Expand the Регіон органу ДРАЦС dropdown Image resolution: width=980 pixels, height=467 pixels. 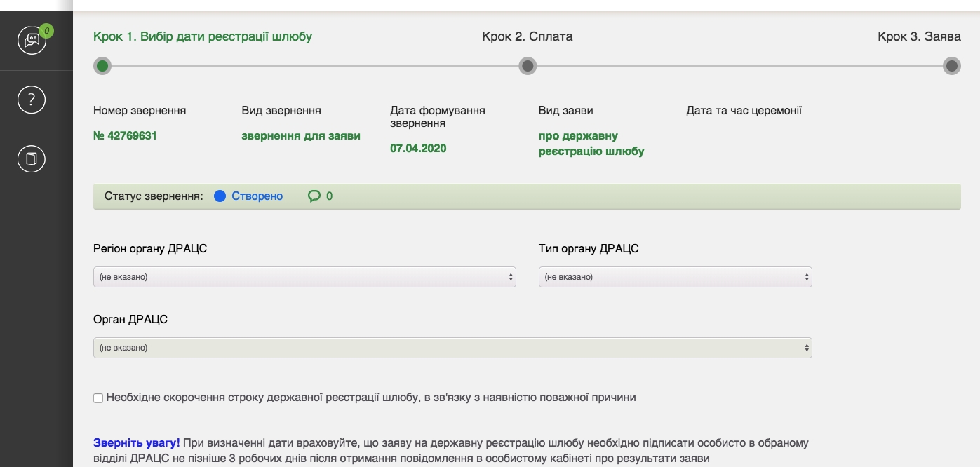point(304,277)
